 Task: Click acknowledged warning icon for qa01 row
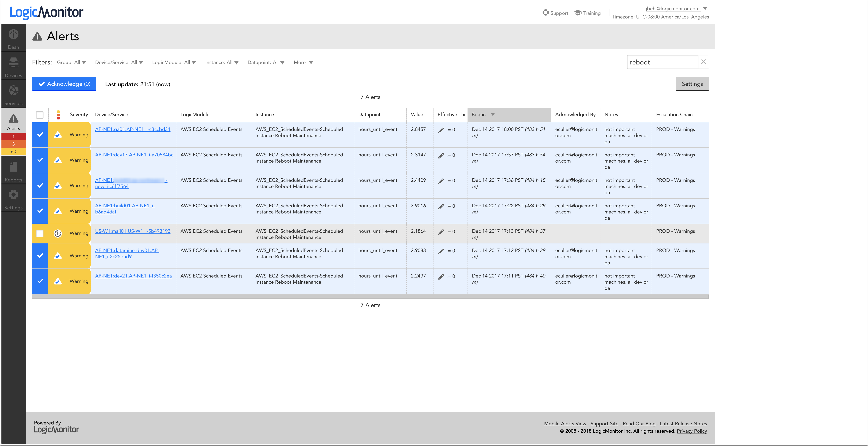point(58,135)
